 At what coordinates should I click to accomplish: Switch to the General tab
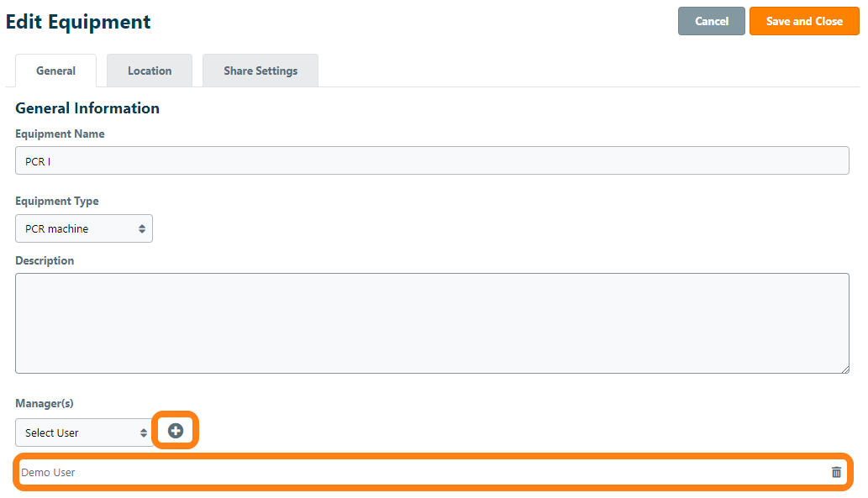pos(55,71)
